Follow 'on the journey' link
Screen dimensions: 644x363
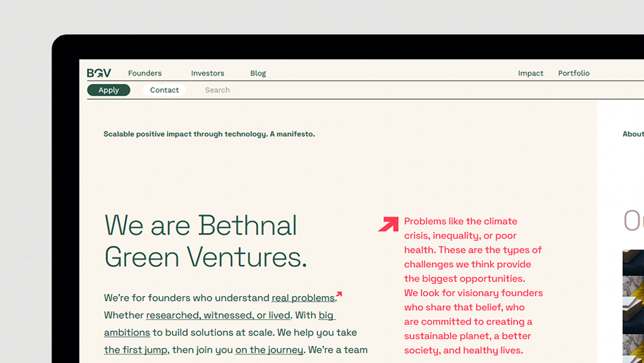pos(269,350)
